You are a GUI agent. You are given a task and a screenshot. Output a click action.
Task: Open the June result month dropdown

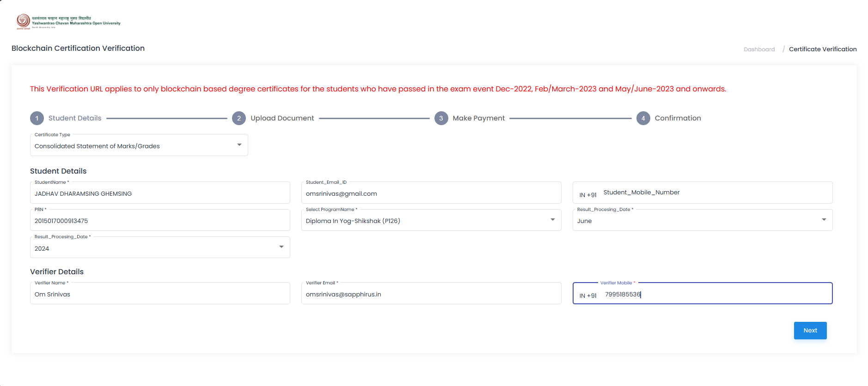[x=702, y=221]
